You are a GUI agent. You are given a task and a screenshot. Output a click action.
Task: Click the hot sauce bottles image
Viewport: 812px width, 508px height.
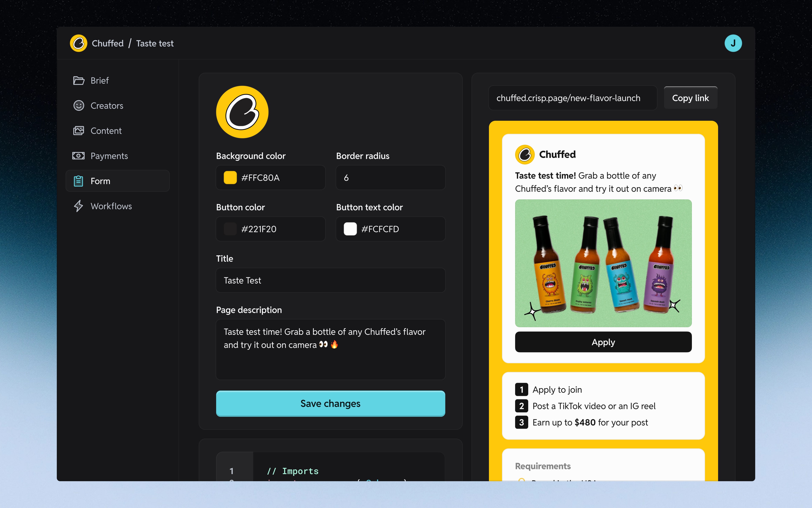tap(603, 263)
